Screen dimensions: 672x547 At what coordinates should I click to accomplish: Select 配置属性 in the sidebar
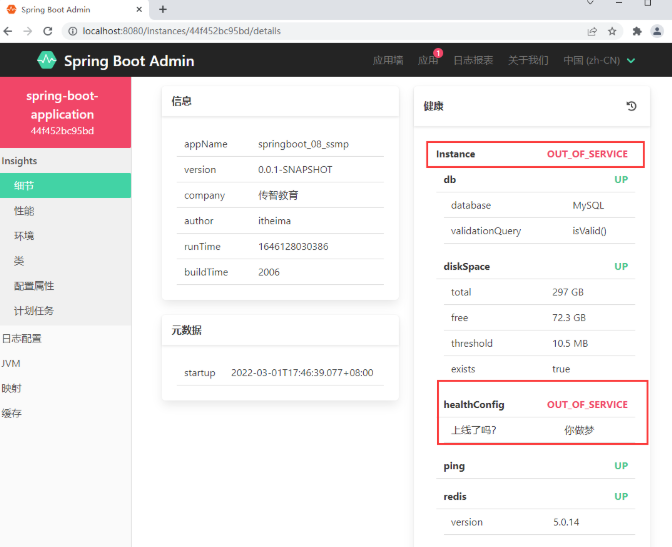66,286
